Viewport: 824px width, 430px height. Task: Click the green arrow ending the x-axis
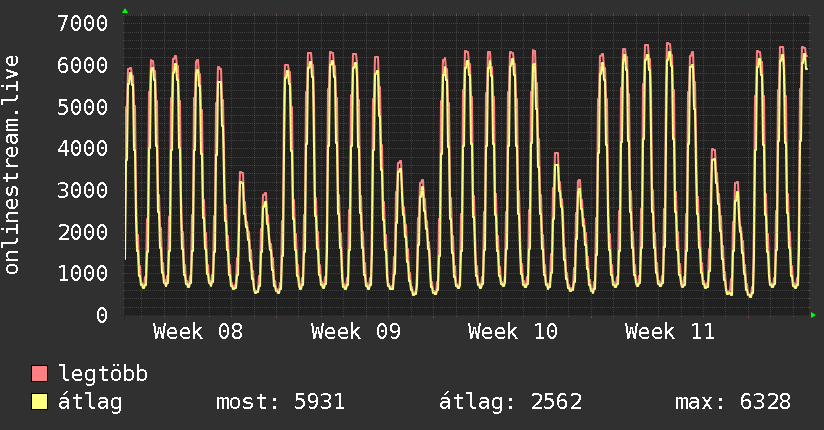tap(814, 315)
